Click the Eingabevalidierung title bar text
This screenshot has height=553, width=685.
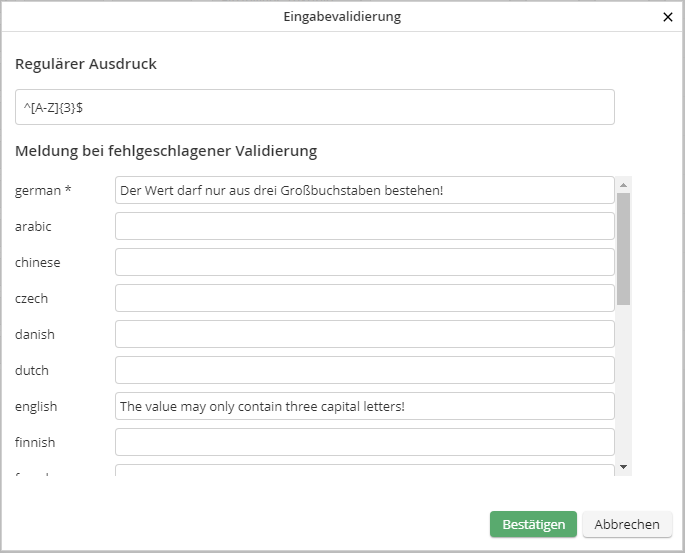coord(342,16)
